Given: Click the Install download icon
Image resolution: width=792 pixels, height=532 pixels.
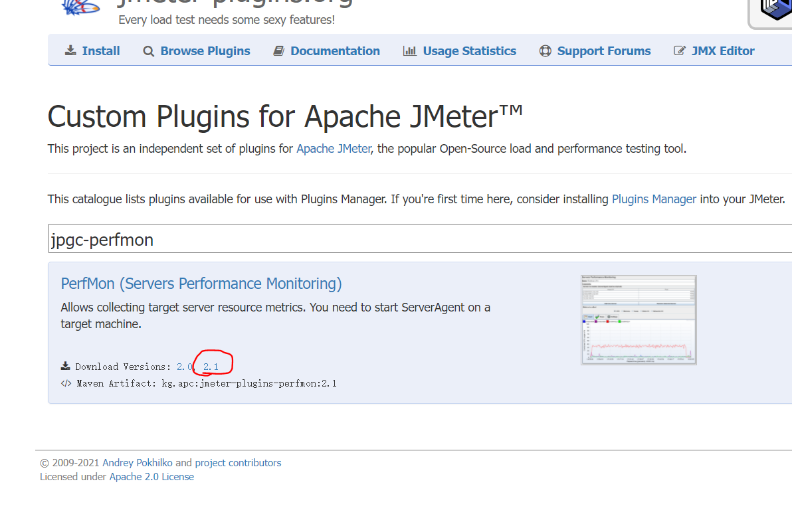Looking at the screenshot, I should pos(70,50).
